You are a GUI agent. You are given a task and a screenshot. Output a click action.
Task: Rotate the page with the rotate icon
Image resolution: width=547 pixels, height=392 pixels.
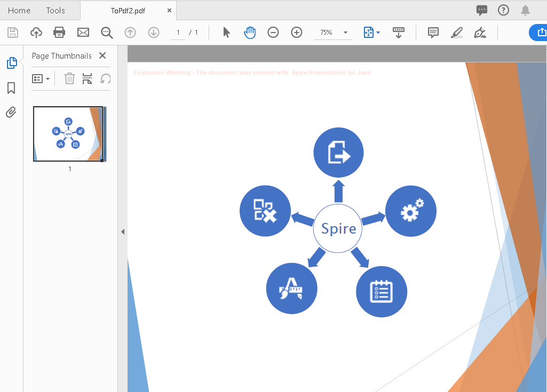[105, 78]
